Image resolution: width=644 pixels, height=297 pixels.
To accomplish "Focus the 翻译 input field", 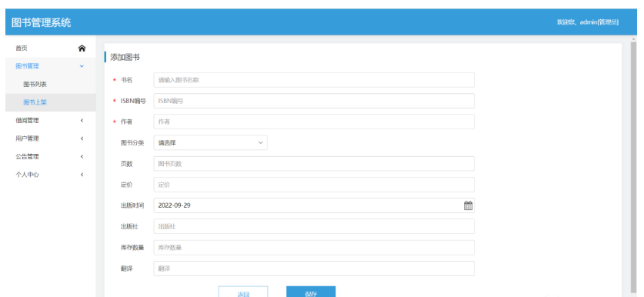I will pos(314,269).
